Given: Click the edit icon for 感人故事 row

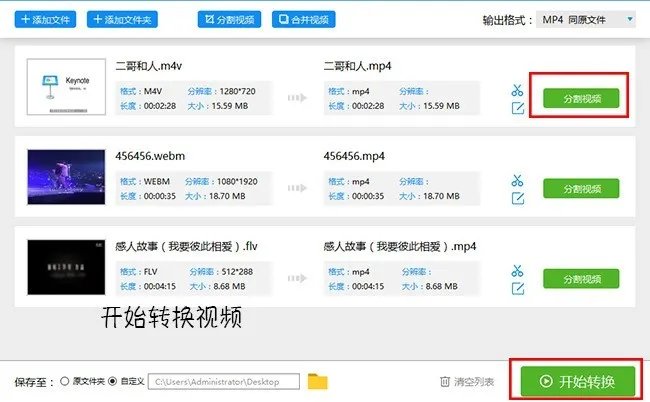Looking at the screenshot, I should click(518, 288).
